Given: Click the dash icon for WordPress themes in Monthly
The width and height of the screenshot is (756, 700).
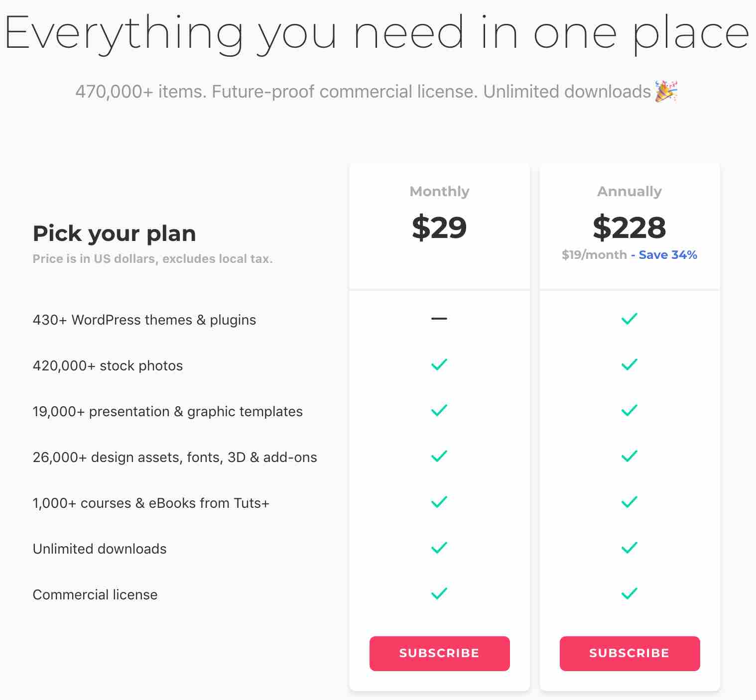Looking at the screenshot, I should 439,319.
